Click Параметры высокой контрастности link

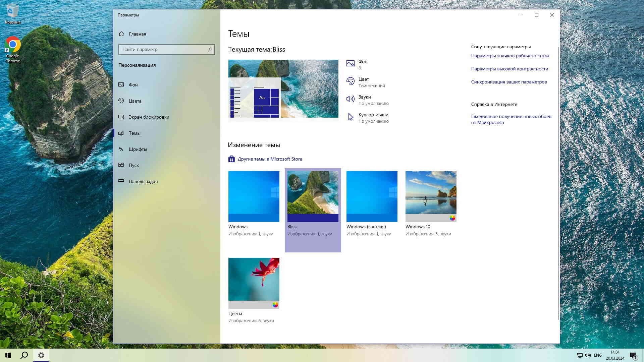click(x=509, y=69)
